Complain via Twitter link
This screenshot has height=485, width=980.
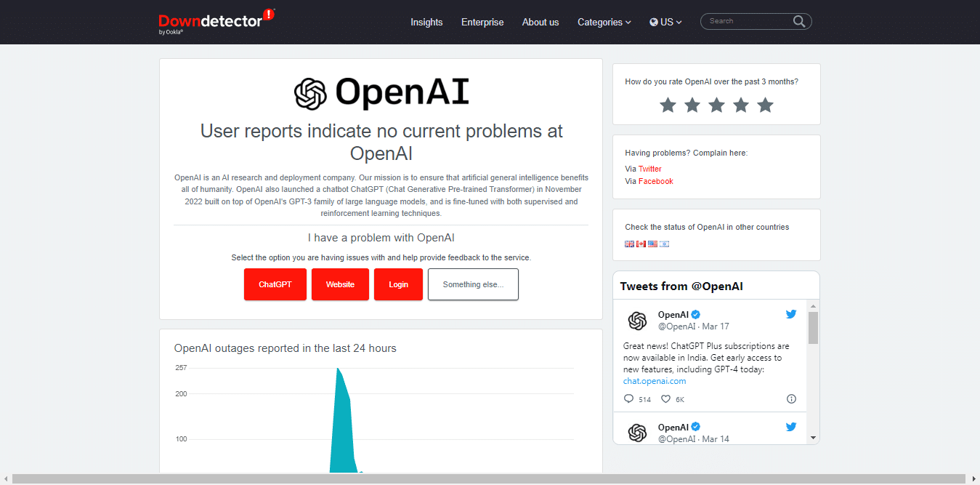(650, 169)
